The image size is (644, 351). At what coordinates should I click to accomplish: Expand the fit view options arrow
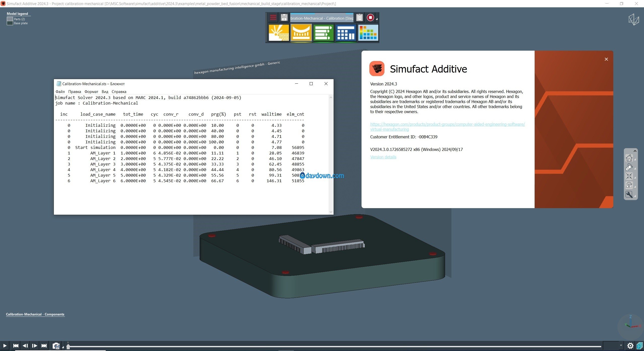[635, 178]
